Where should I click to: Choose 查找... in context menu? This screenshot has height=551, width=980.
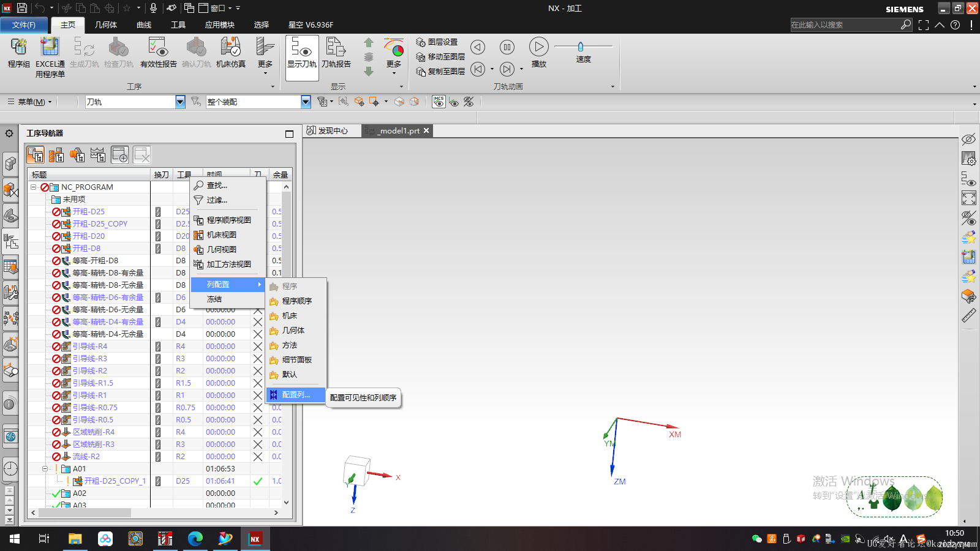pyautogui.click(x=228, y=186)
